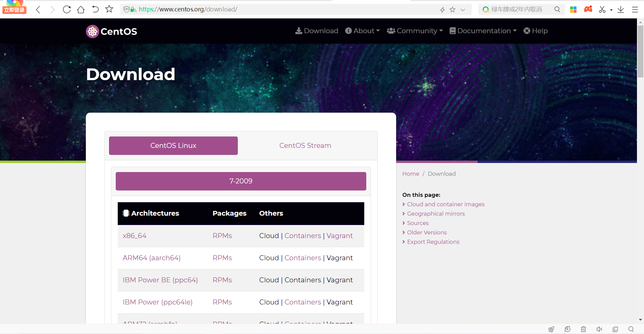Open Containers link in the ppc64le row
The image size is (644, 334).
[303, 302]
